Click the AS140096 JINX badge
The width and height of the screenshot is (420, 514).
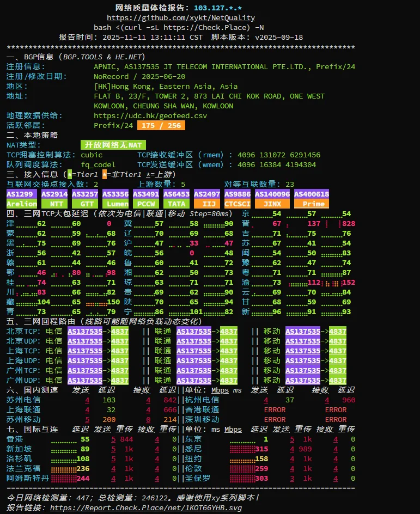tap(272, 199)
